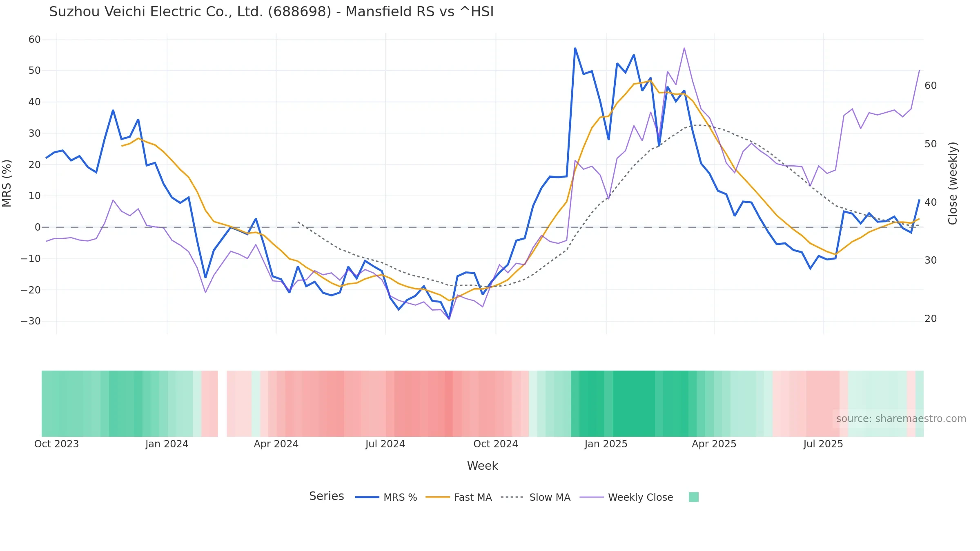980x551 pixels.
Task: Click the 'Apr 2025' x-axis label
Action: click(714, 444)
